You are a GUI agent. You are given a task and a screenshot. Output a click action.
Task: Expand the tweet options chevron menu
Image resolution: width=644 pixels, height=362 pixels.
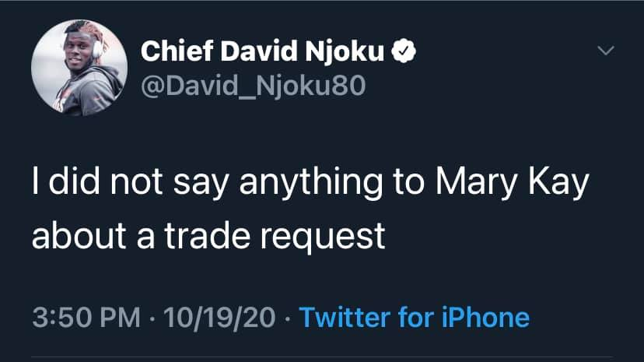coord(606,51)
